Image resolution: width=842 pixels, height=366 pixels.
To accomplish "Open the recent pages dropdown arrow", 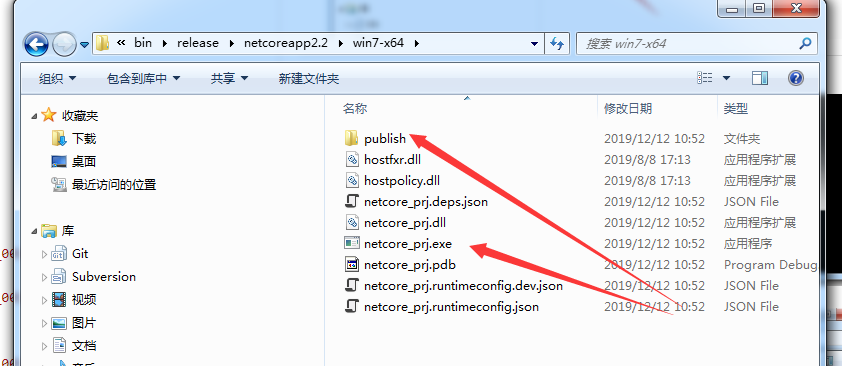I will click(84, 45).
